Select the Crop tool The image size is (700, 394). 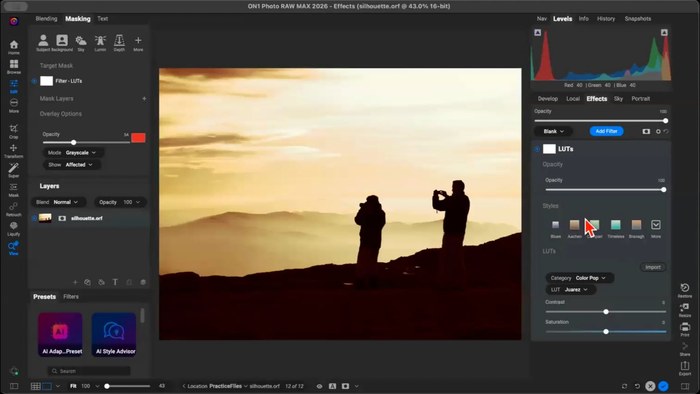click(x=14, y=131)
